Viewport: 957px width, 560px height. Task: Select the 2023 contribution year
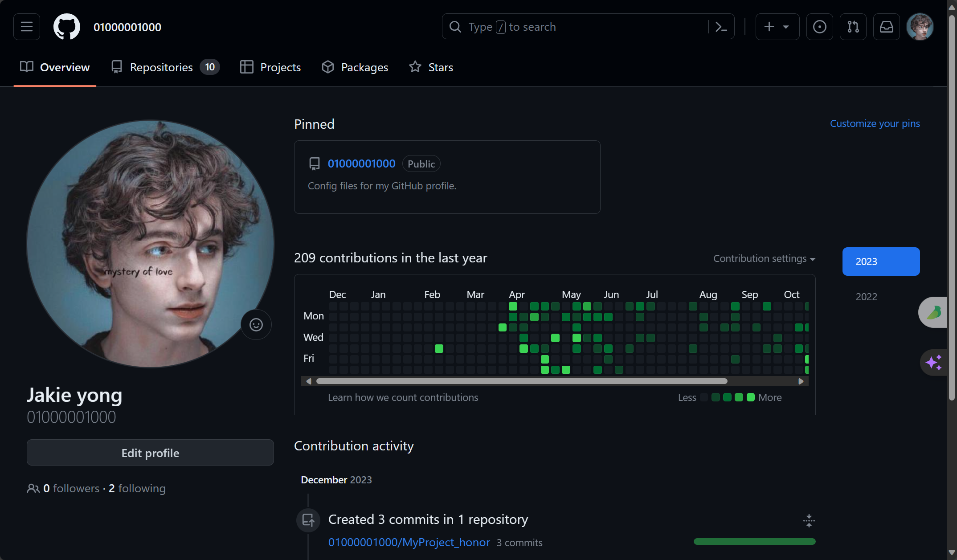coord(880,262)
